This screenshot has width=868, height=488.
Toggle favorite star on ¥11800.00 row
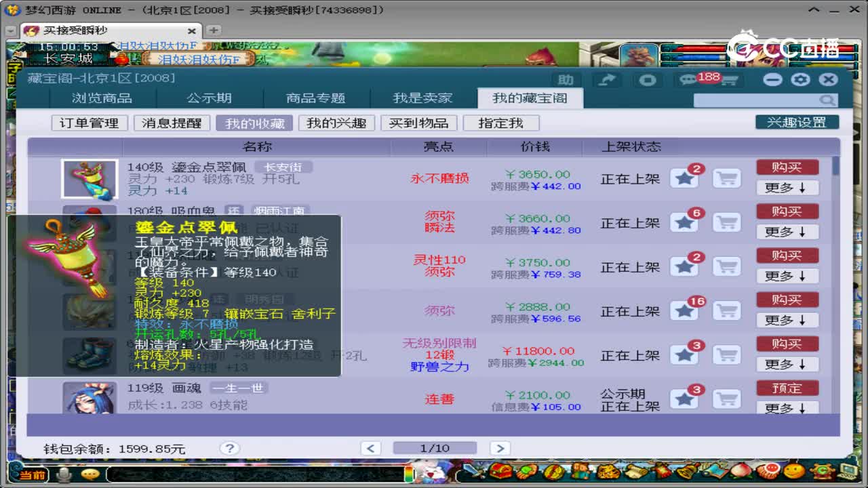684,355
